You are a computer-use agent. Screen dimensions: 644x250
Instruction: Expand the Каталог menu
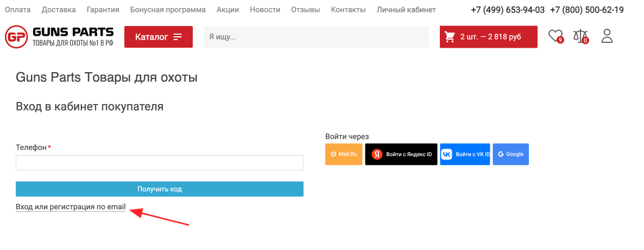[158, 37]
